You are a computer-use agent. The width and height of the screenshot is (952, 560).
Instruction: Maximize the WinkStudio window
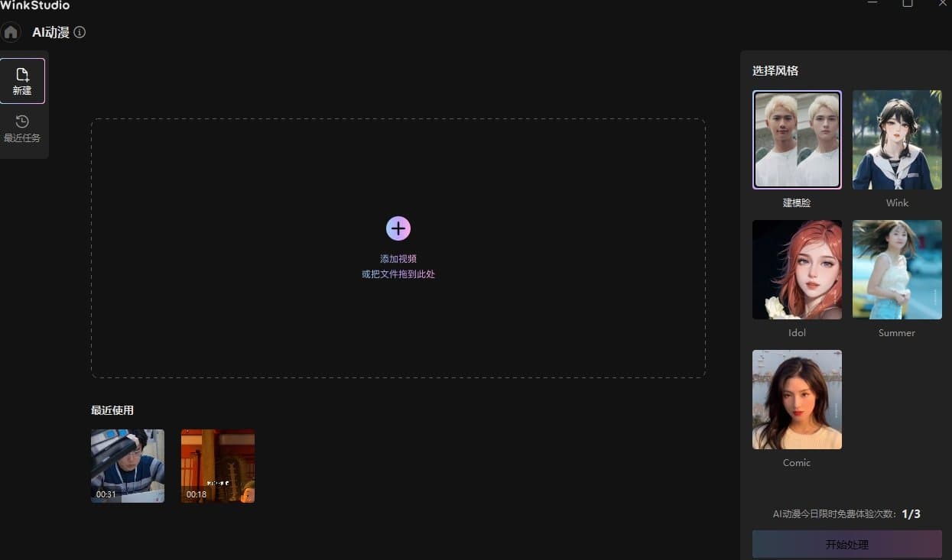click(908, 4)
